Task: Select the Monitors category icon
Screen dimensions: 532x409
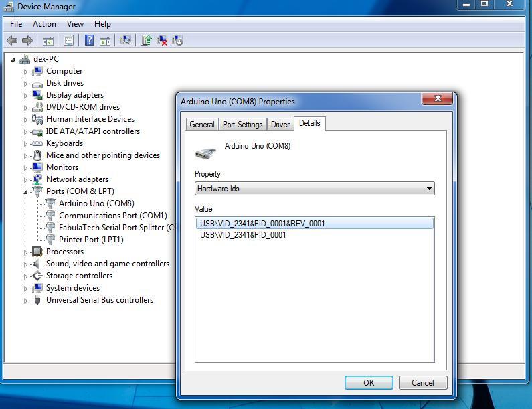Action: pyautogui.click(x=37, y=167)
